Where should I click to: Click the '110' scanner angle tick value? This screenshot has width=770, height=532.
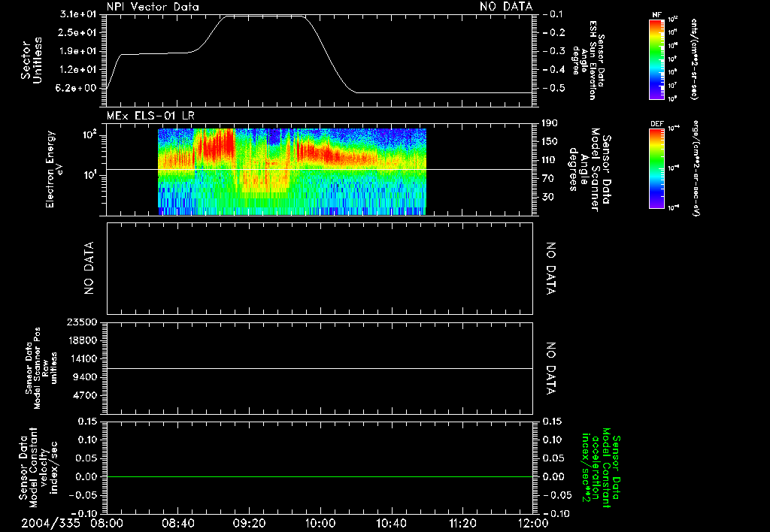tap(549, 160)
